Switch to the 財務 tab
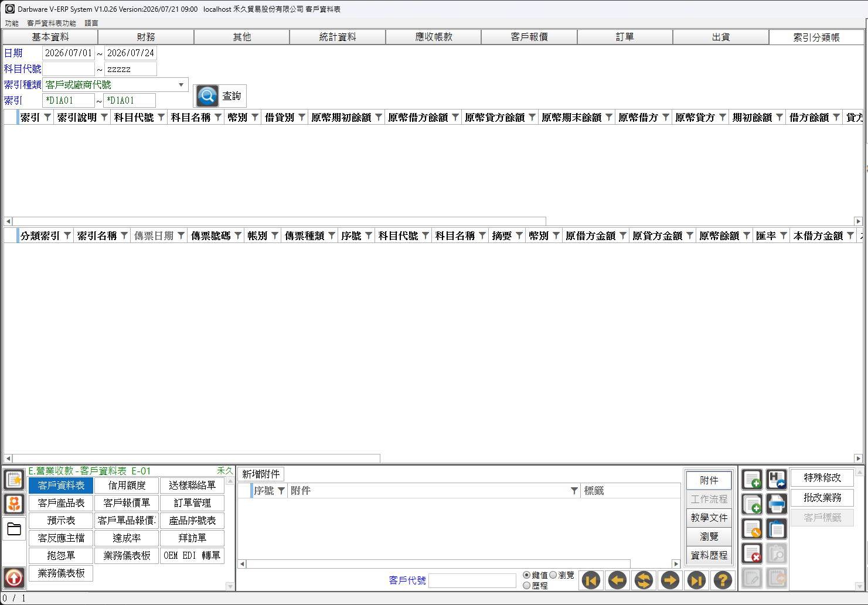This screenshot has height=605, width=868. click(146, 37)
